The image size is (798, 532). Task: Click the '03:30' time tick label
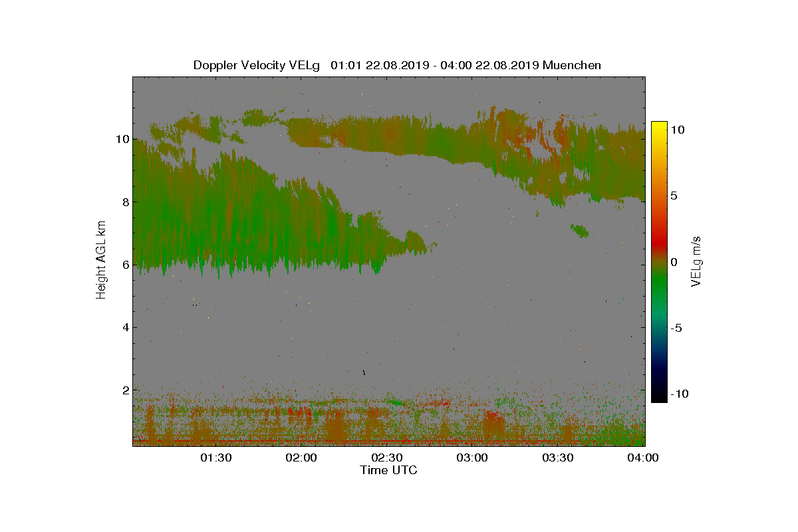[x=559, y=458]
